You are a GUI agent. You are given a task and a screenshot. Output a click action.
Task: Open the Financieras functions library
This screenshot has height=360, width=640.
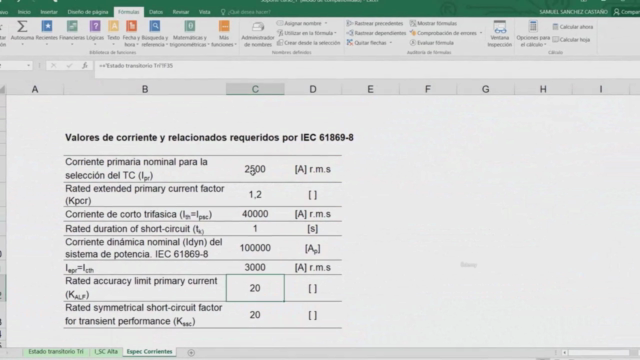[x=72, y=32]
